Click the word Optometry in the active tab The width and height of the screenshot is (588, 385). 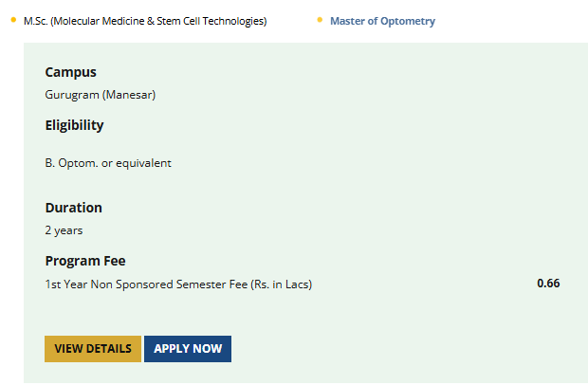point(409,21)
